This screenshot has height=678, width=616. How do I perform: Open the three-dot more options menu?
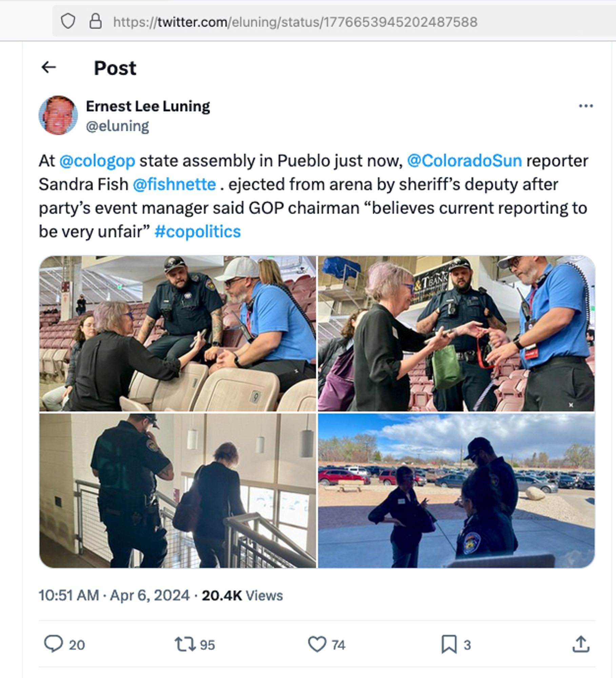pos(585,106)
